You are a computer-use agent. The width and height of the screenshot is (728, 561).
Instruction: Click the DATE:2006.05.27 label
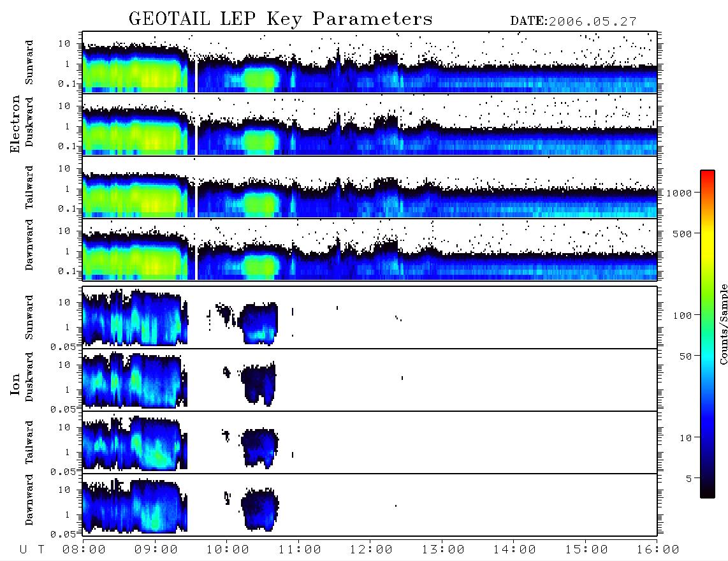[573, 22]
